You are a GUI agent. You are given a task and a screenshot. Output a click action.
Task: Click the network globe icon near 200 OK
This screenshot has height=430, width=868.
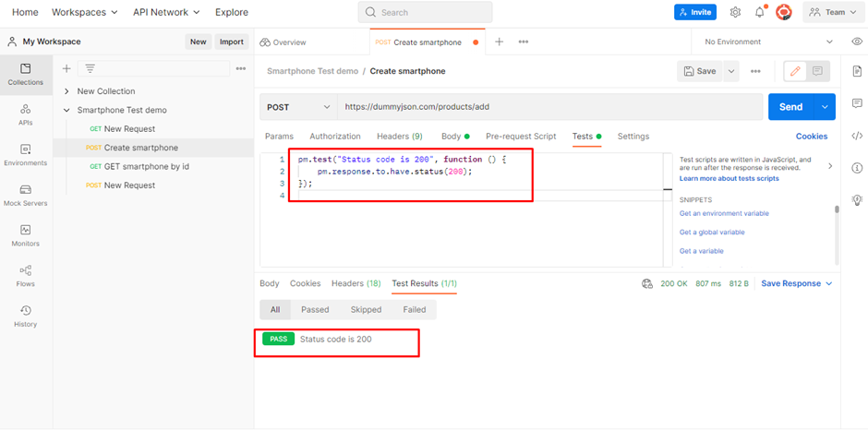[646, 283]
